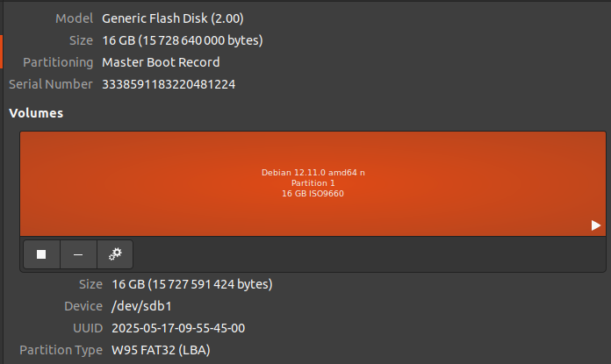
Task: Open additional partition options gear menu
Action: (x=114, y=254)
